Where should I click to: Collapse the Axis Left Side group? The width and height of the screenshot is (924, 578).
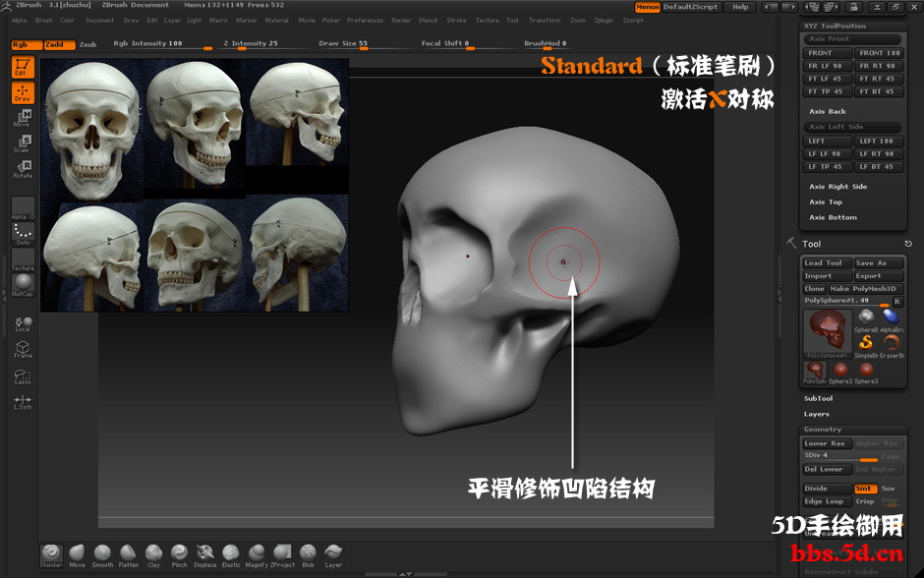852,127
